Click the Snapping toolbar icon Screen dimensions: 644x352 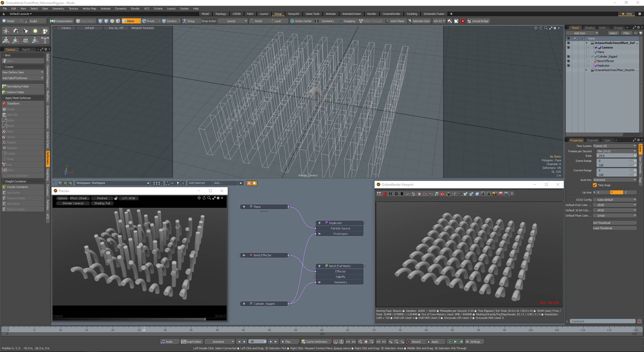341,21
